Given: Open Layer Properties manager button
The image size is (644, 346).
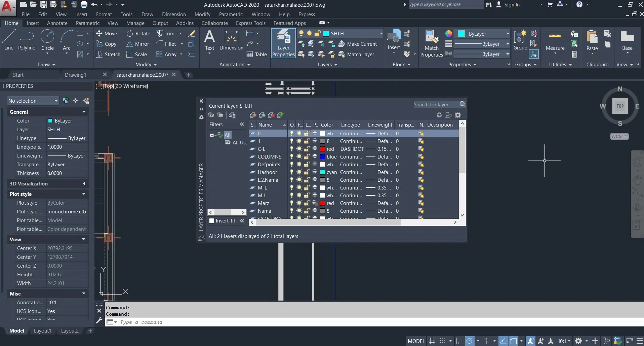Looking at the screenshot, I should 283,43.
